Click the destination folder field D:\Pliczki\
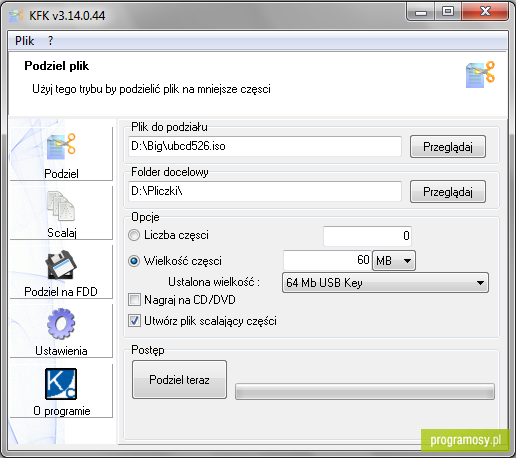This screenshot has height=458, width=516. click(265, 191)
